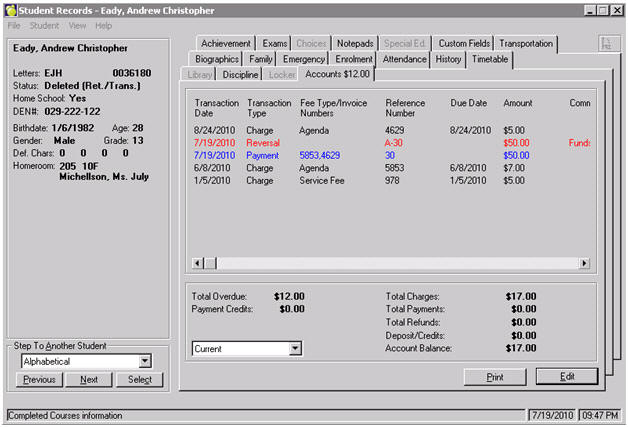Open the Alphabetical step-order dropdown

point(145,361)
